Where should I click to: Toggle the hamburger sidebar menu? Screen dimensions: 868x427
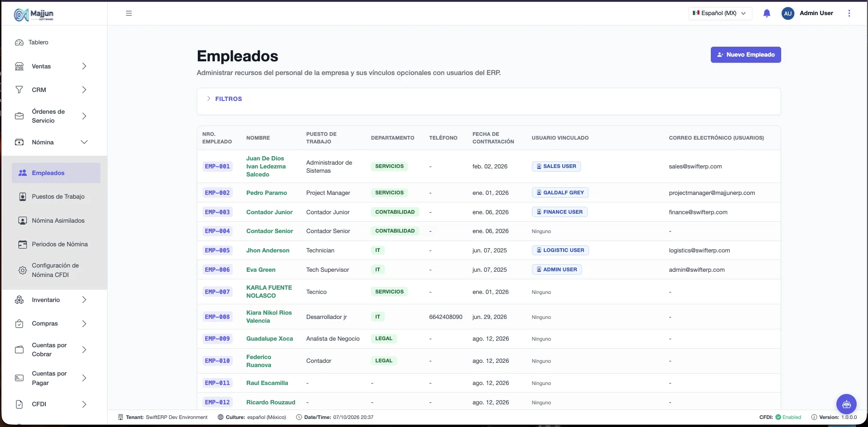coord(129,13)
